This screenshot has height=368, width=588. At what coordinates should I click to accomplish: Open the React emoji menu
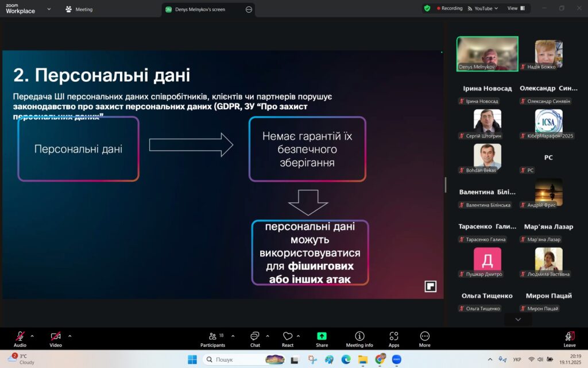(288, 338)
